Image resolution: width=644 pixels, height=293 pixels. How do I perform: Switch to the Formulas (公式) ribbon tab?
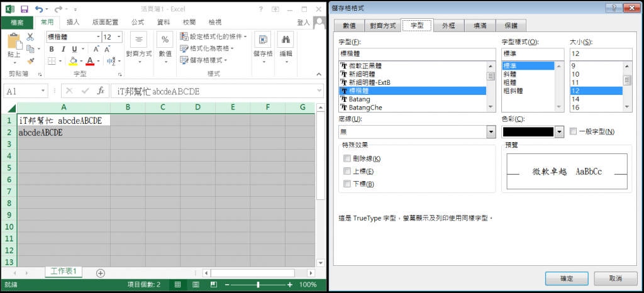click(x=138, y=23)
